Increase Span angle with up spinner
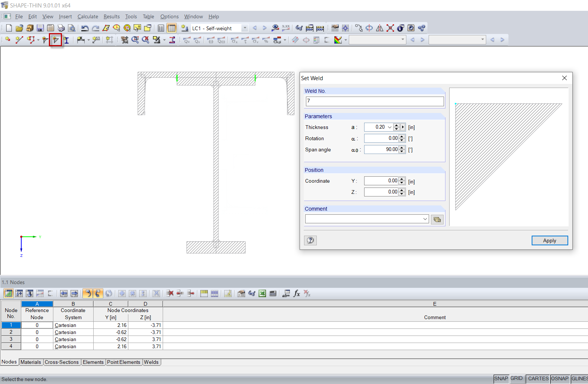Viewport: 588px width, 384px height. (x=402, y=148)
